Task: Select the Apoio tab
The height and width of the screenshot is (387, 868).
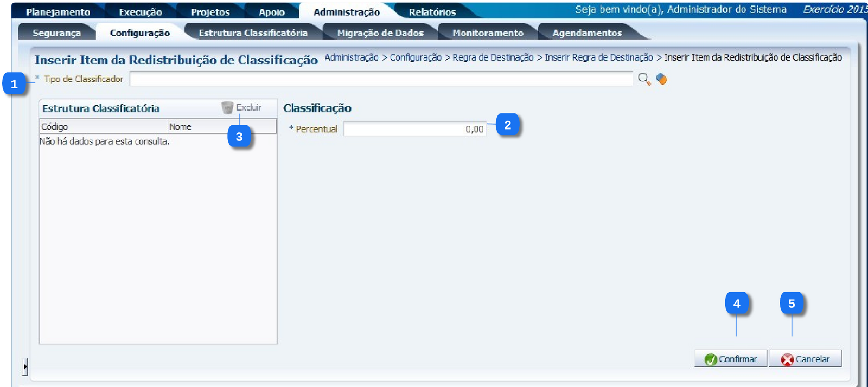Action: 271,12
